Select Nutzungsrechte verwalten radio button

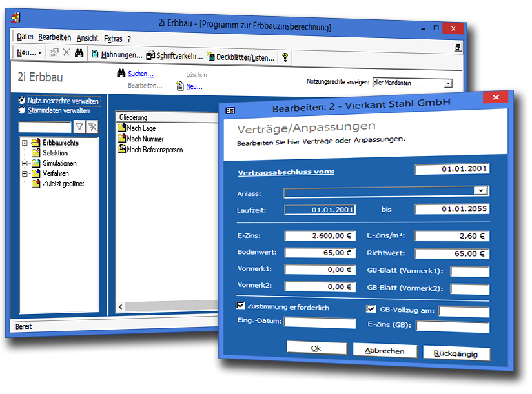(x=23, y=101)
